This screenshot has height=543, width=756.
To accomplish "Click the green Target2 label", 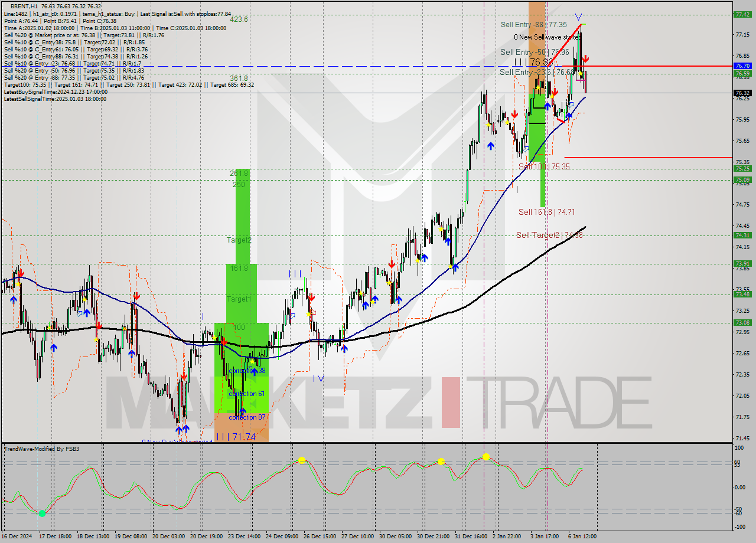I will pyautogui.click(x=239, y=240).
